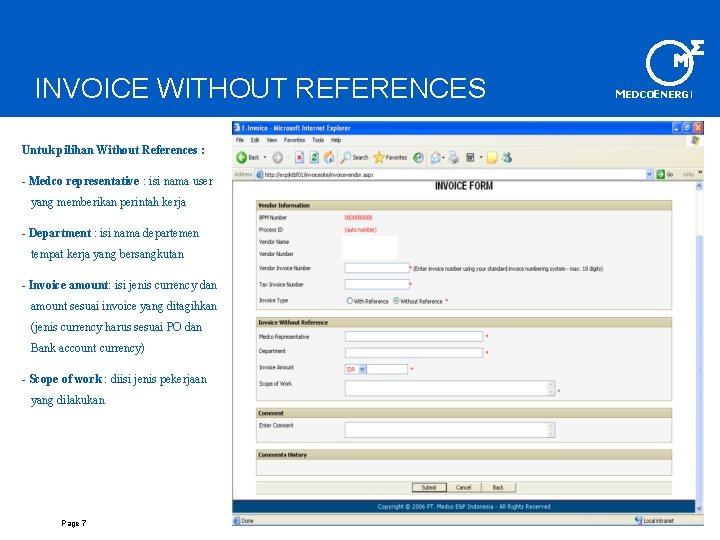Click in the Scope of Work text area

(446, 388)
